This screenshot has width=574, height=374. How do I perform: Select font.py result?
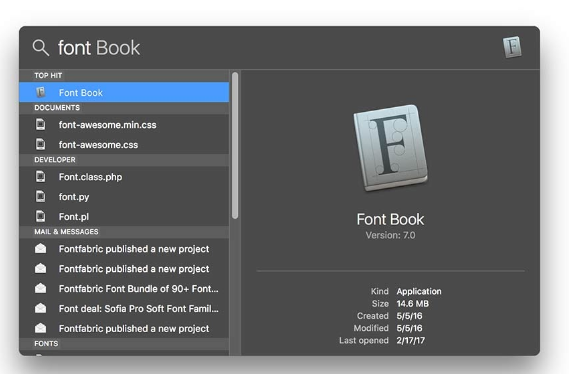[124, 197]
